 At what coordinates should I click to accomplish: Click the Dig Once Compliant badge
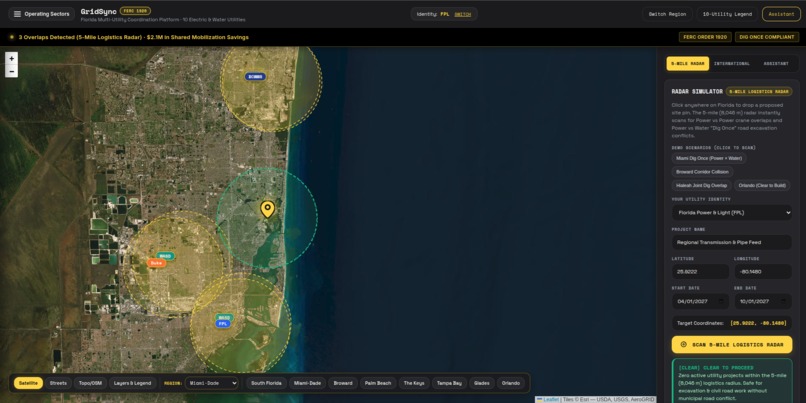tap(767, 37)
